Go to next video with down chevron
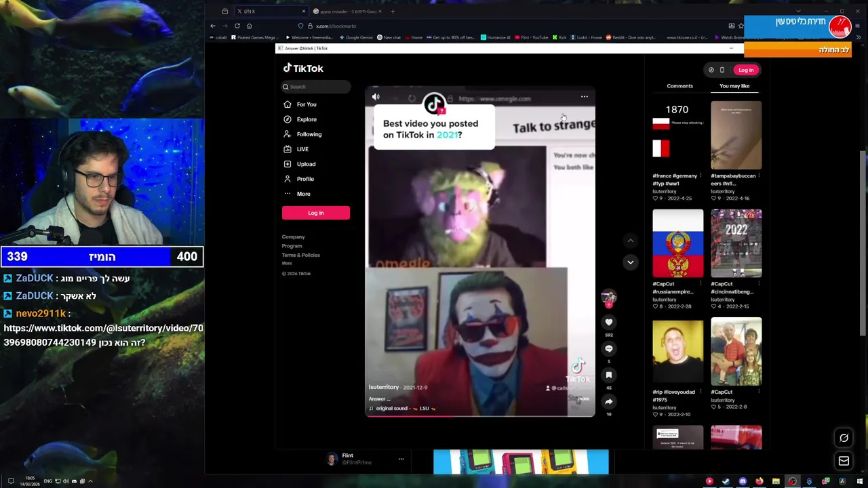Image resolution: width=868 pixels, height=488 pixels. coord(630,262)
